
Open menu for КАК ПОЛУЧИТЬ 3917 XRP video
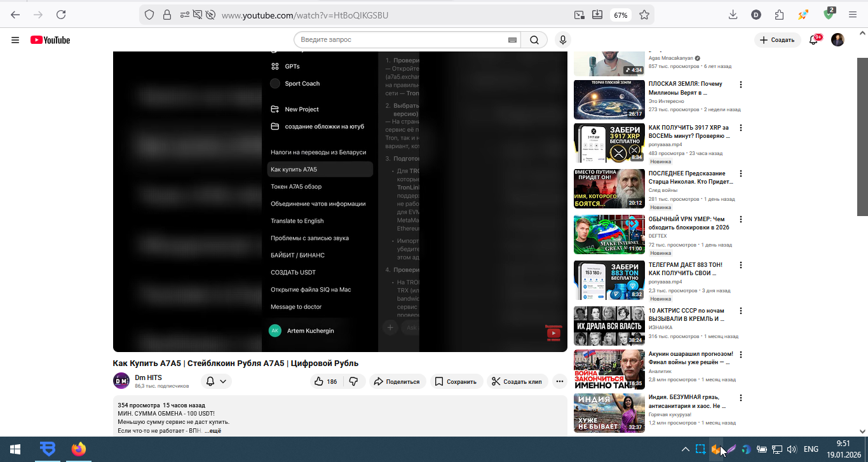[x=741, y=128]
